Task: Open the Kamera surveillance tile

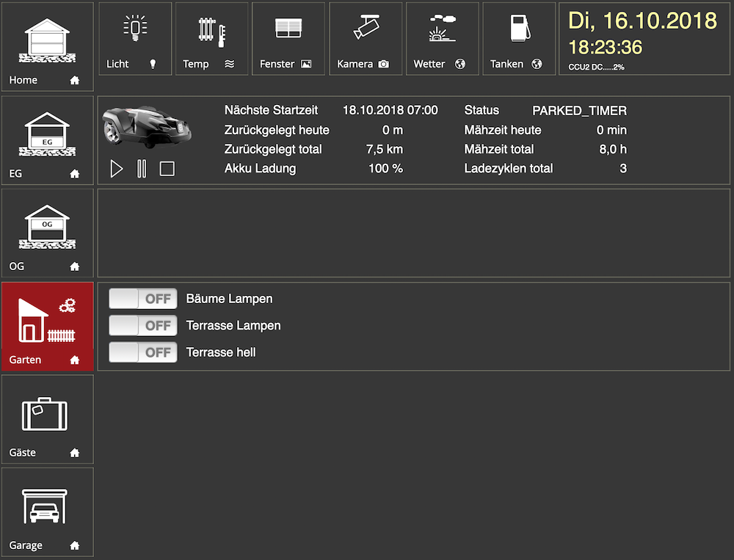Action: click(x=366, y=38)
